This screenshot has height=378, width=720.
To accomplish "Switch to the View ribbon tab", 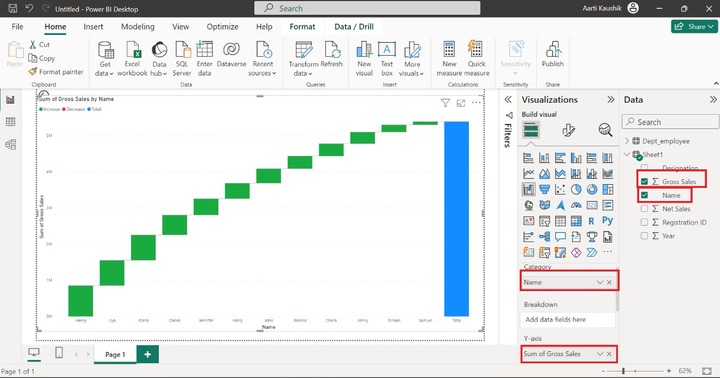I will (180, 27).
